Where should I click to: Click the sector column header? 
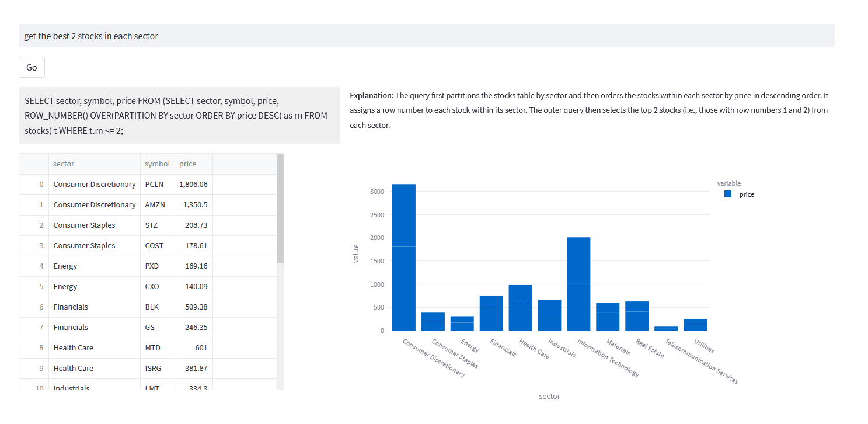(x=64, y=164)
